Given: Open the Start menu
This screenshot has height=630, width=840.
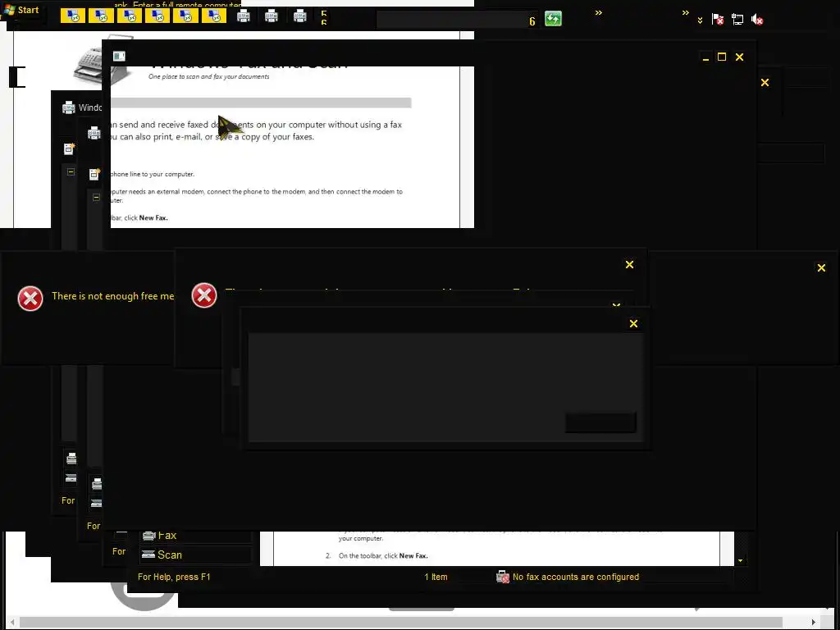Looking at the screenshot, I should click(21, 10).
